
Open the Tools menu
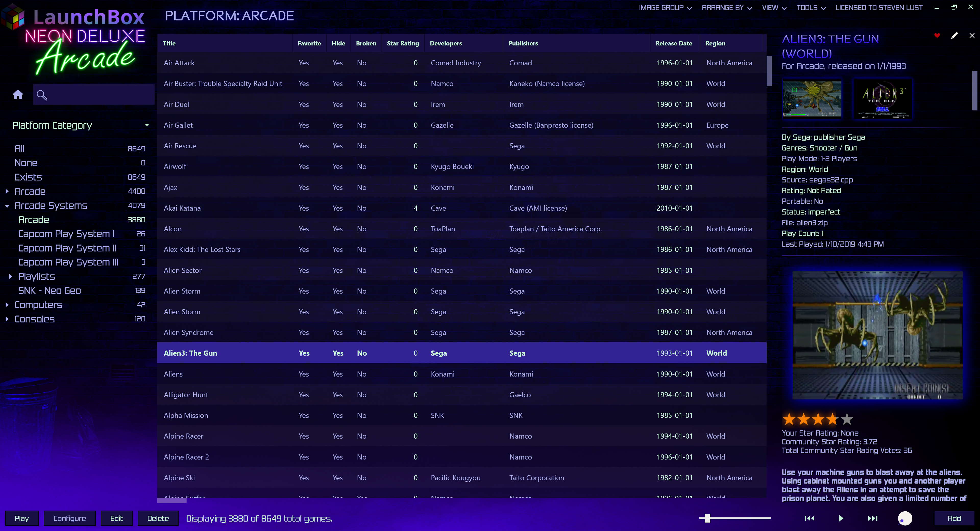(811, 8)
